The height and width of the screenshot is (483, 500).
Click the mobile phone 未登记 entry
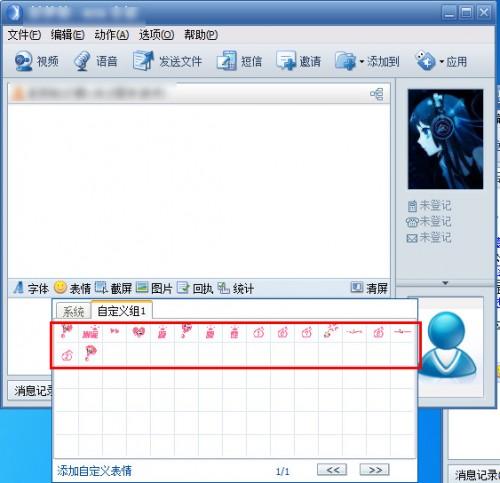pos(429,206)
